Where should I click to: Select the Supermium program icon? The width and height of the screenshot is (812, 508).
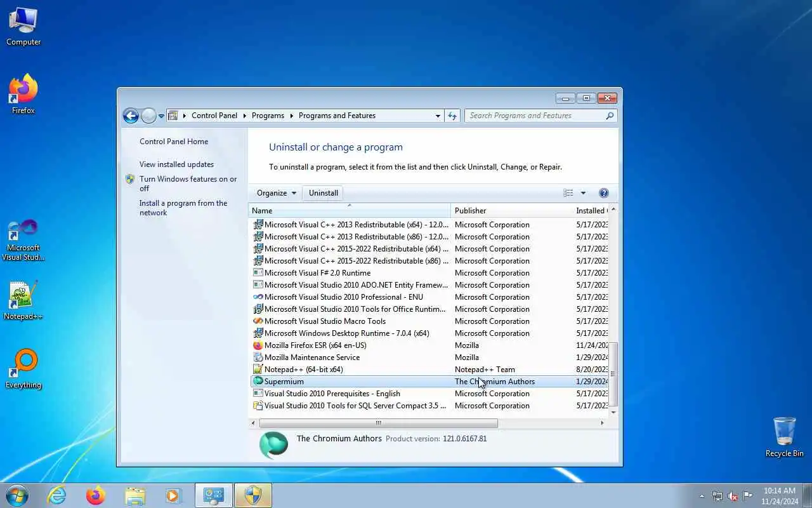pyautogui.click(x=258, y=382)
